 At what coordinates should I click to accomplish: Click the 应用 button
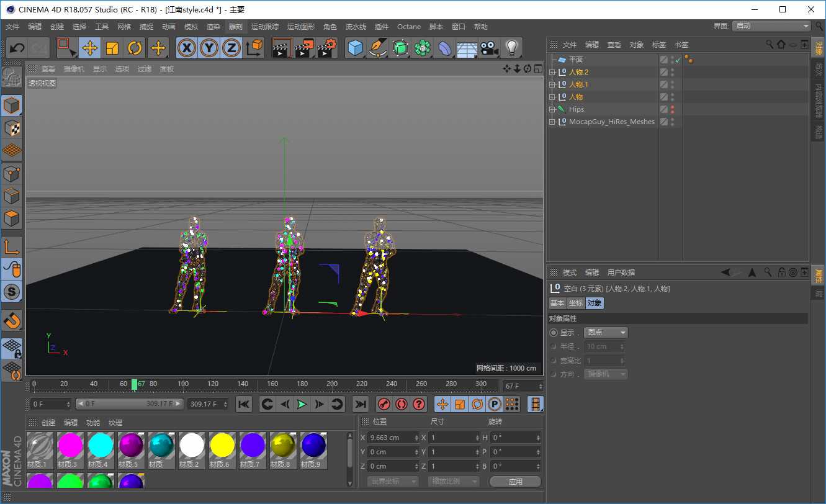click(515, 482)
